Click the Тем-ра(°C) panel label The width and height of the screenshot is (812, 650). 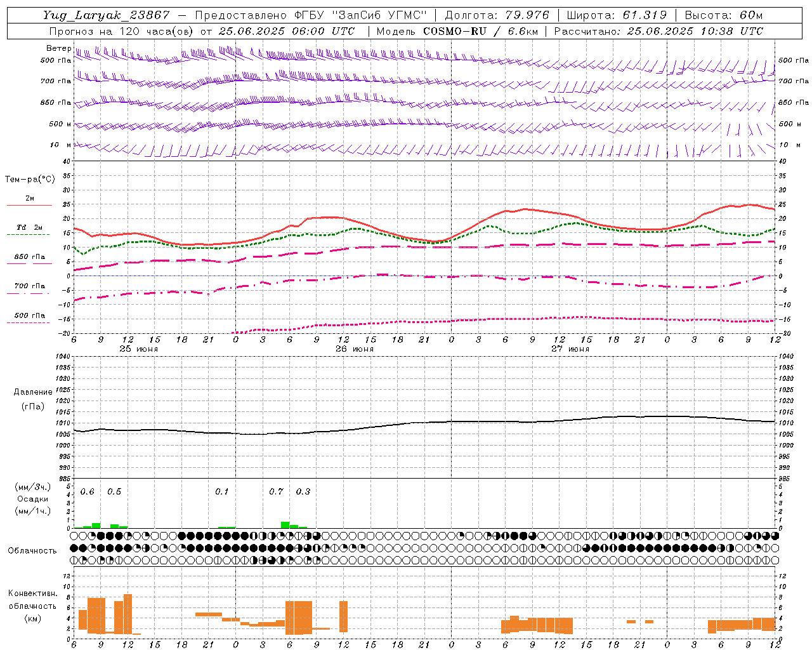point(30,180)
